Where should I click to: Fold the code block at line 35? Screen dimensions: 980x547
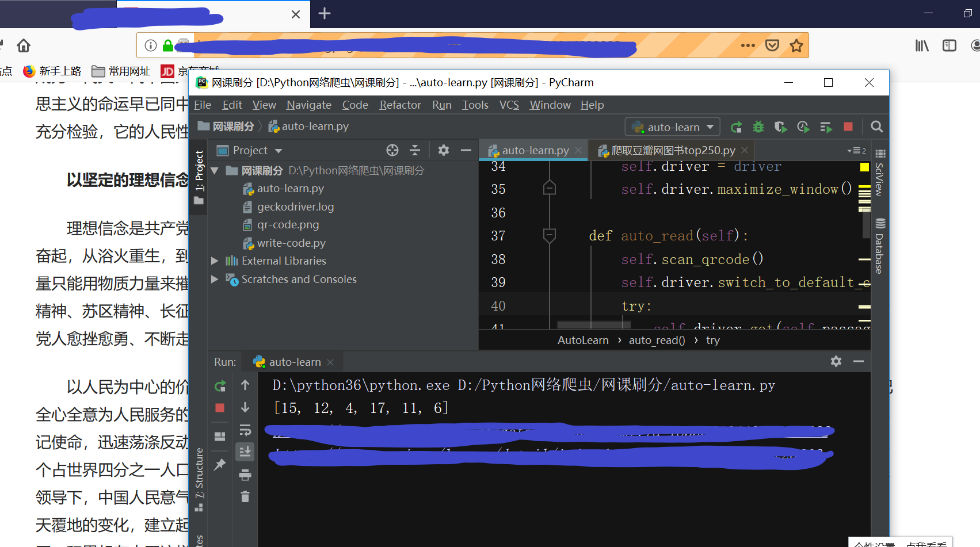(550, 188)
